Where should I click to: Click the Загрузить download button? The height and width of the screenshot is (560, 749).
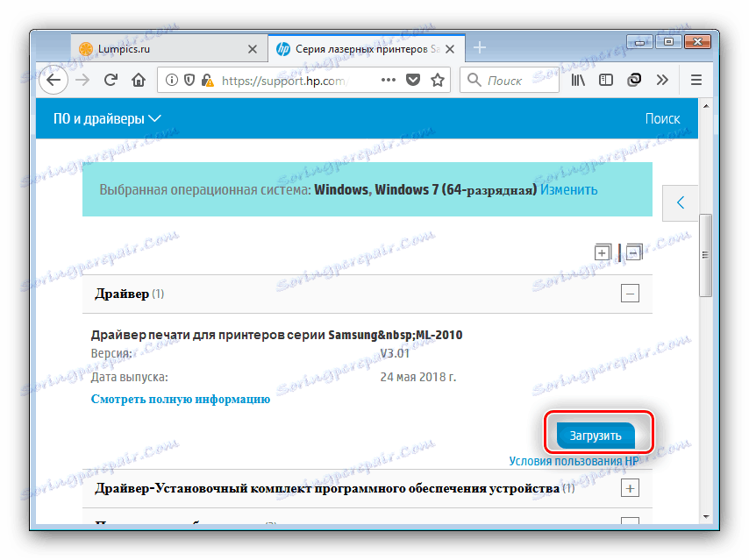click(x=596, y=436)
